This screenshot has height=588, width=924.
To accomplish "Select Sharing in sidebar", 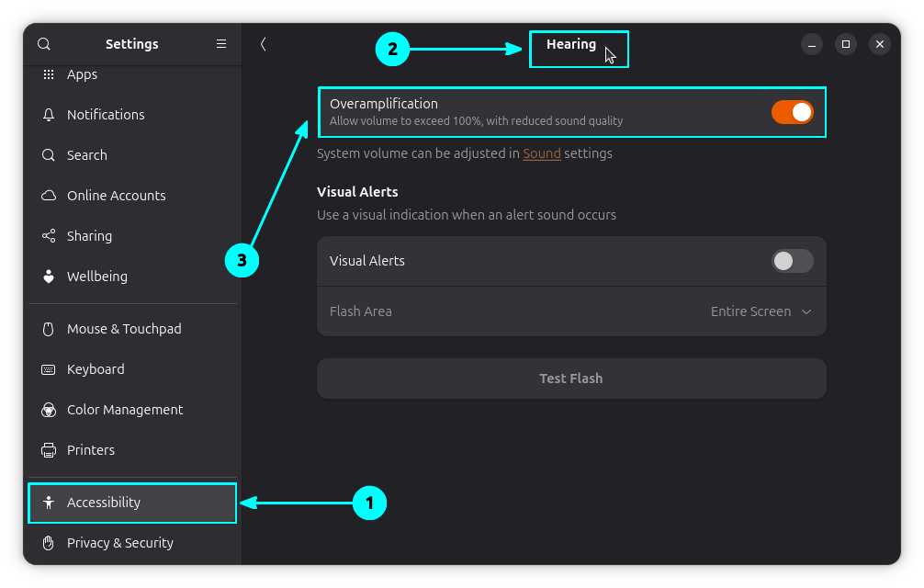I will pyautogui.click(x=132, y=236).
